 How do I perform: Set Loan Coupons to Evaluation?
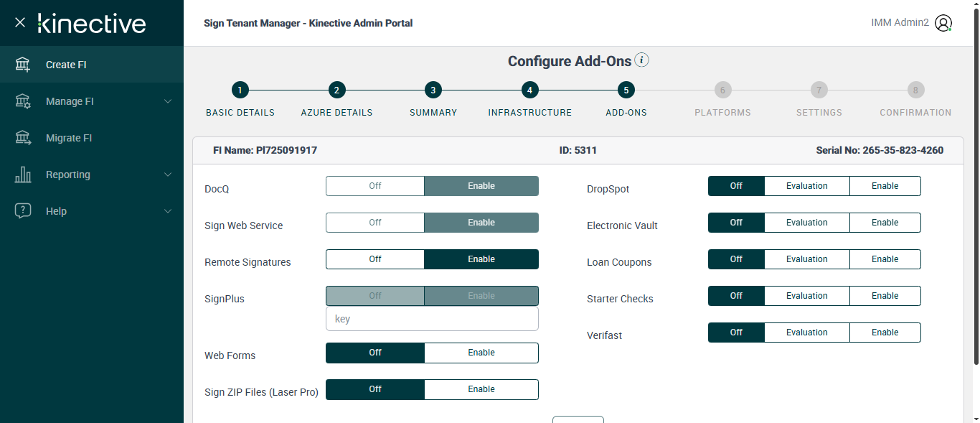tap(807, 259)
